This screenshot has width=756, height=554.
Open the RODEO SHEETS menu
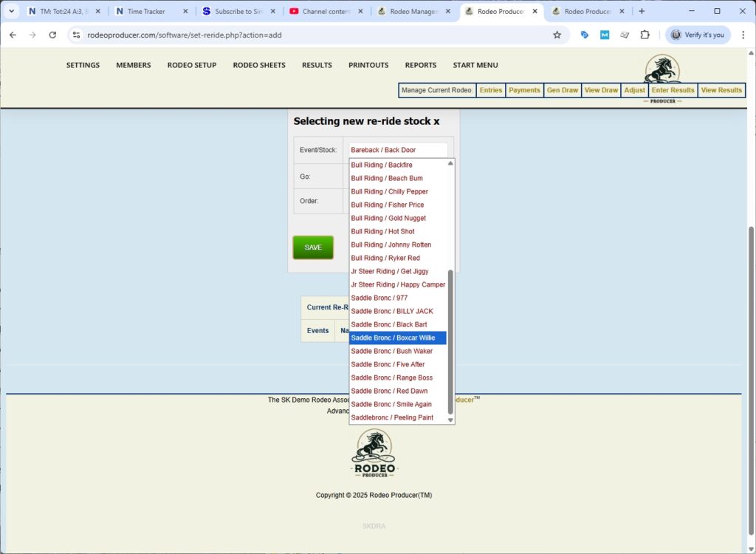coord(259,65)
